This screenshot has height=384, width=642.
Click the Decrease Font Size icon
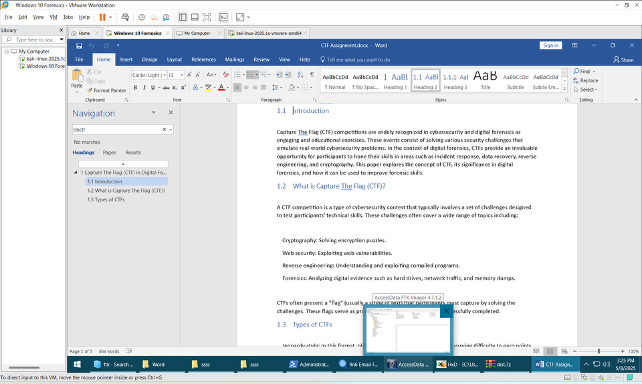(x=198, y=75)
